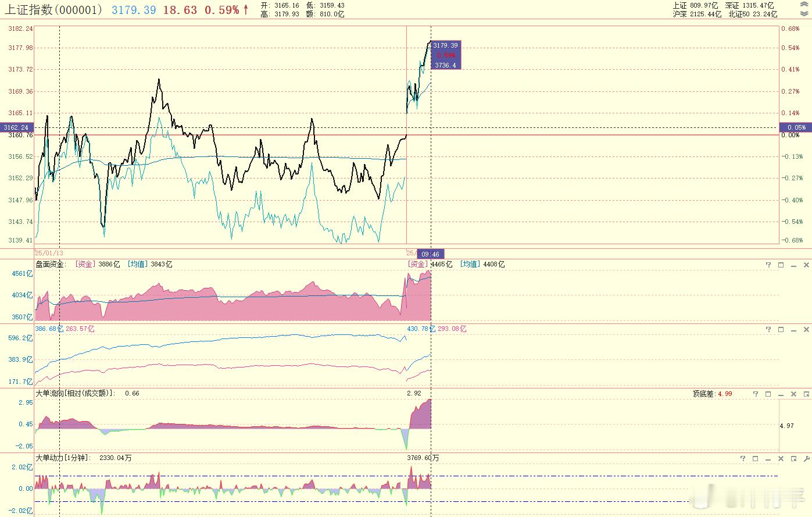812x517 pixels.
Task: Click the turnover 额: 810.0亿
Action: tap(325, 14)
